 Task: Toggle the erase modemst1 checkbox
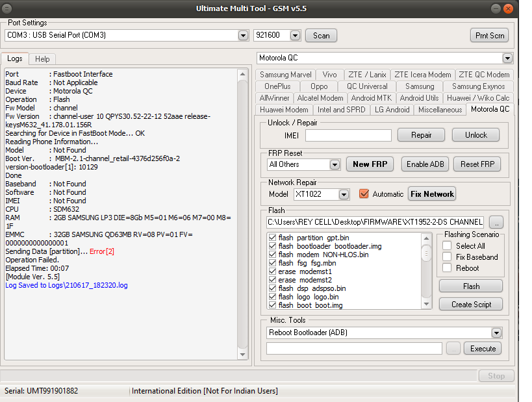(272, 271)
